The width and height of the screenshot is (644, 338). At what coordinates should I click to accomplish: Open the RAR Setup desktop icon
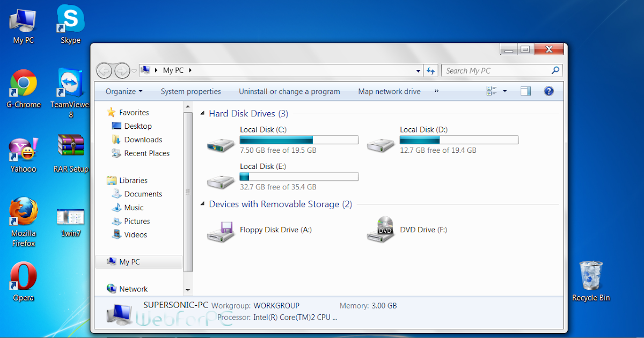click(70, 153)
